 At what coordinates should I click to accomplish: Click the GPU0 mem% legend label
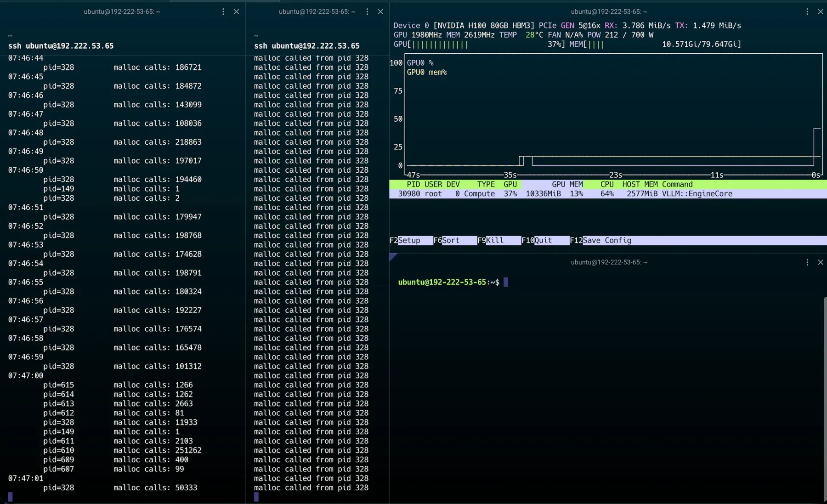click(x=427, y=72)
